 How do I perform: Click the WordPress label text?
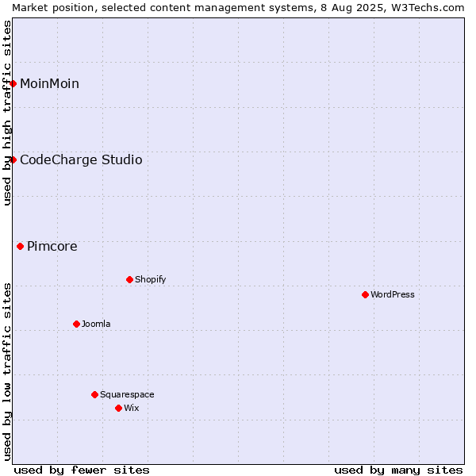[392, 294]
